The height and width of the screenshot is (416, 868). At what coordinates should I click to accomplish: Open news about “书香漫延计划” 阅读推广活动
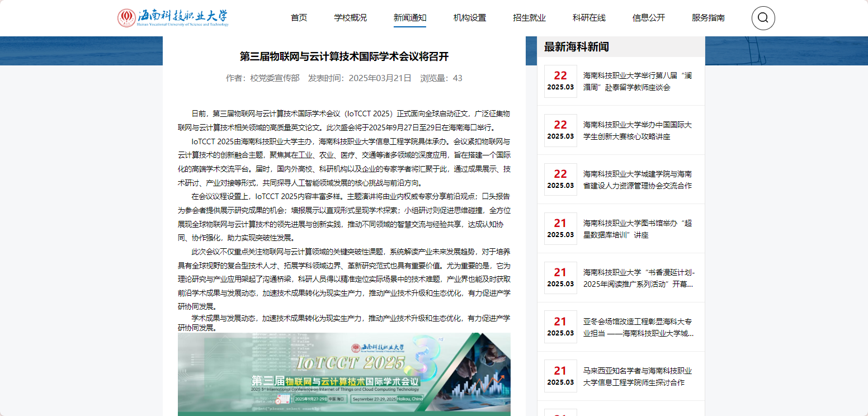[x=638, y=278]
